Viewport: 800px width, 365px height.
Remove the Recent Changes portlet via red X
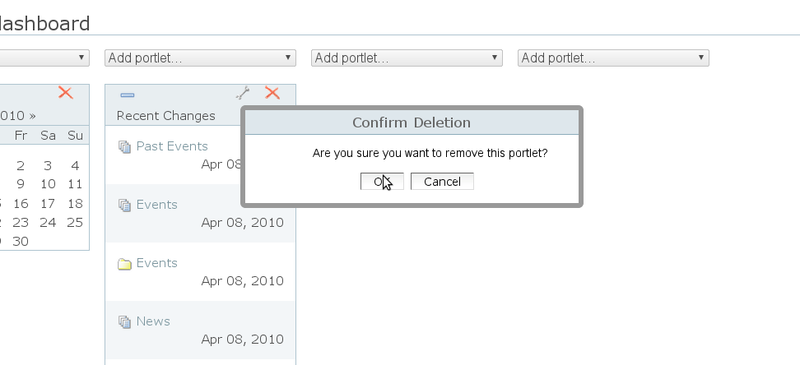coord(272,93)
